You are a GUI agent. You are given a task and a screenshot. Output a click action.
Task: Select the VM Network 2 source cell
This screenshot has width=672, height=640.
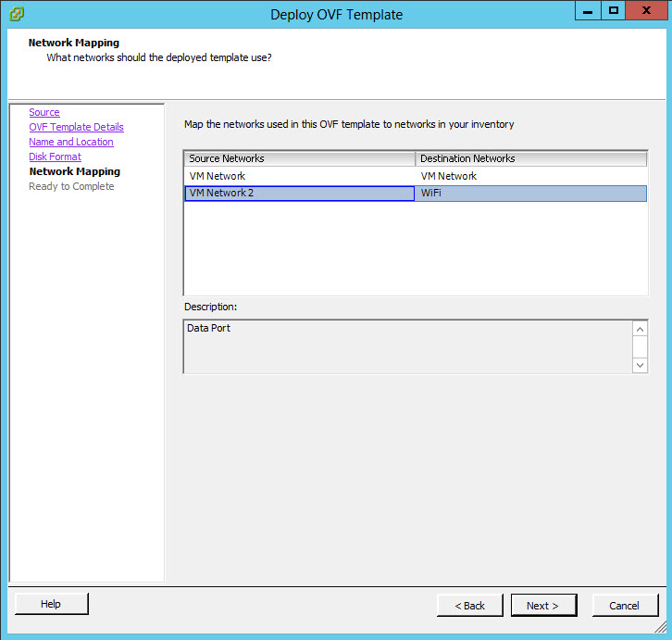pyautogui.click(x=300, y=194)
